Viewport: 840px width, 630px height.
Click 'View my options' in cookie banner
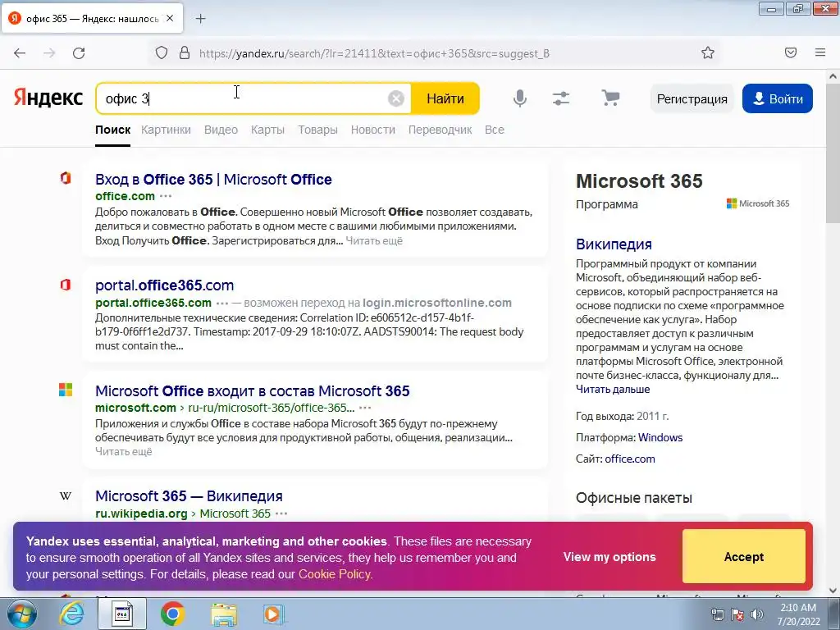(609, 557)
